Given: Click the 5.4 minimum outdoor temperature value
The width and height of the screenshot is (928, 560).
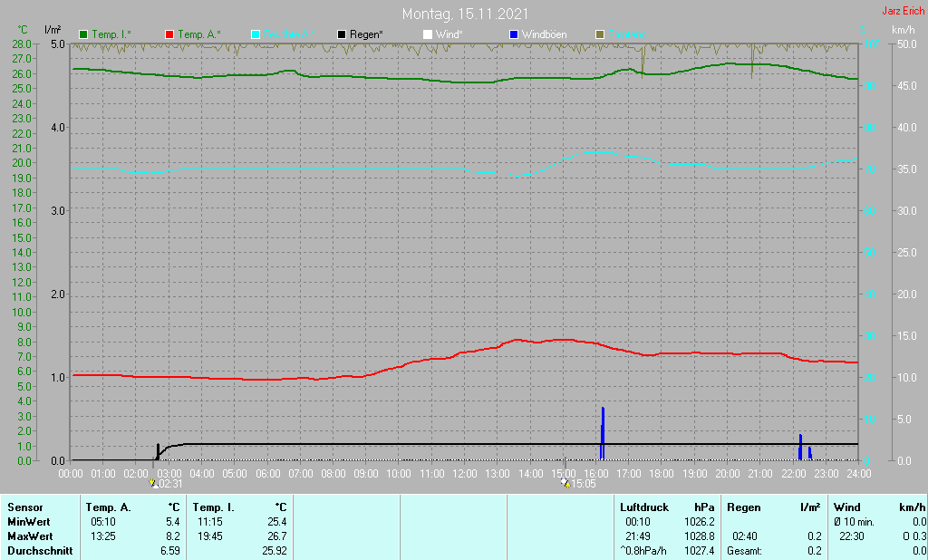Looking at the screenshot, I should 172,522.
